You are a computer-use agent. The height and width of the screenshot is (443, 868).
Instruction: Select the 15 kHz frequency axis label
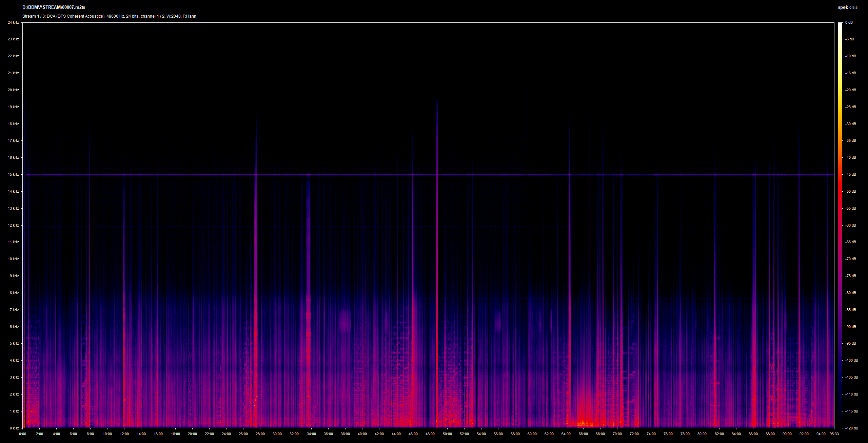14,174
